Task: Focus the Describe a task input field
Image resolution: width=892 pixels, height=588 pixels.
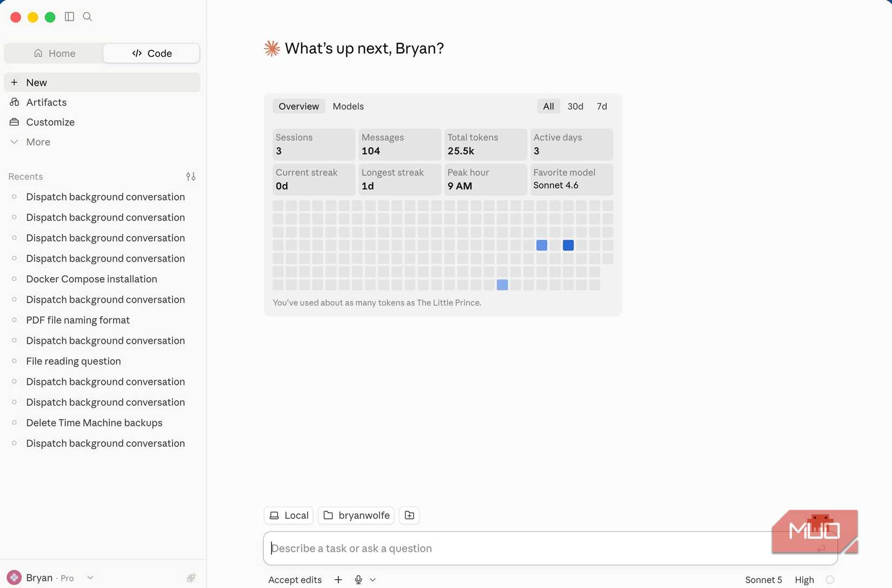Action: coord(550,548)
